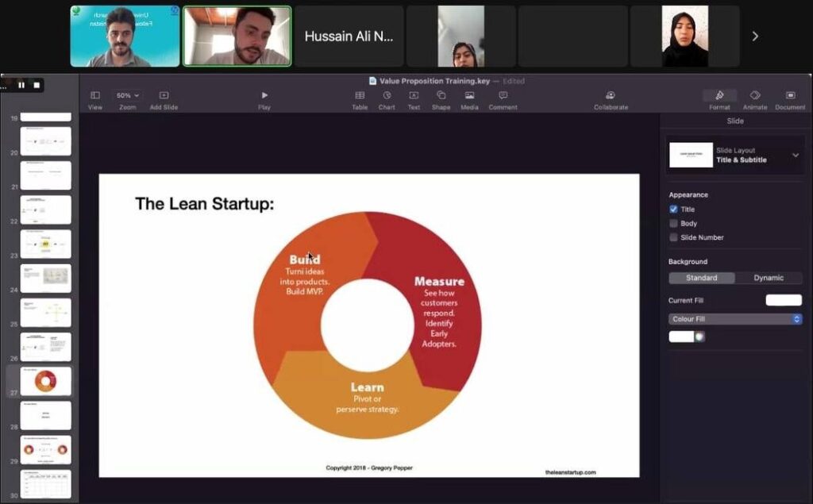Select slide 26 thumbnail
The width and height of the screenshot is (813, 504).
(x=45, y=347)
